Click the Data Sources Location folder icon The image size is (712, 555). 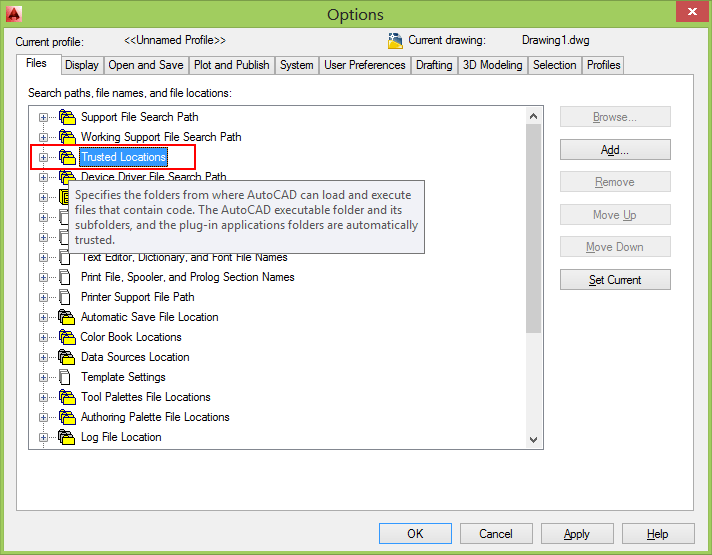click(x=67, y=357)
